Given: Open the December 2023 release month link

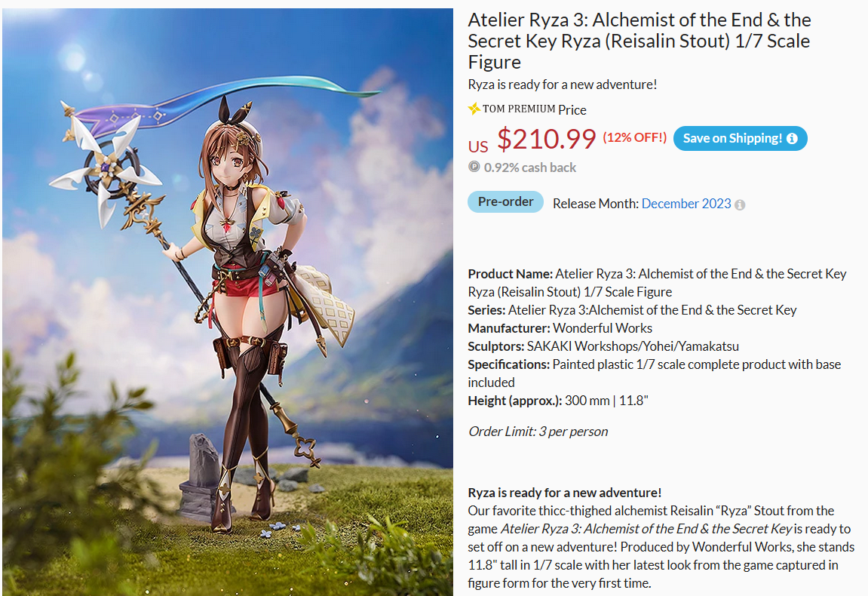Looking at the screenshot, I should point(686,204).
